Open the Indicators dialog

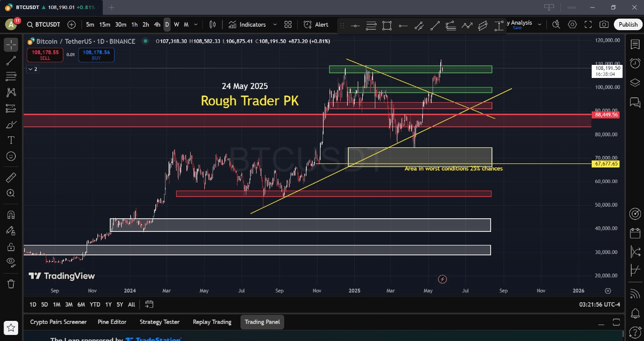247,25
